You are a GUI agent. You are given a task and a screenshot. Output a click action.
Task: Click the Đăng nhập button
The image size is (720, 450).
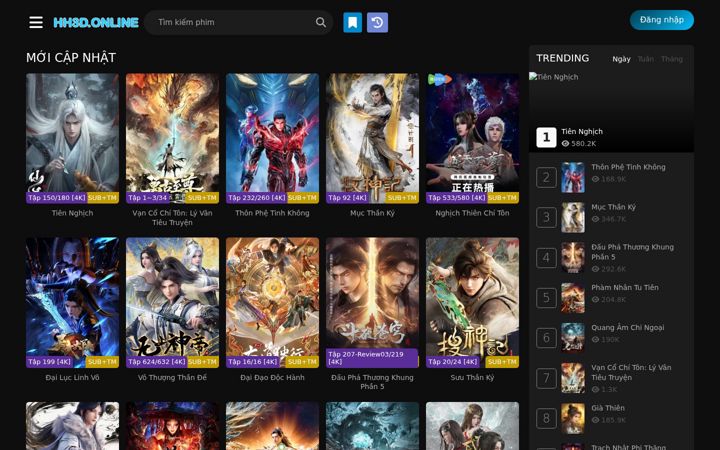662,20
